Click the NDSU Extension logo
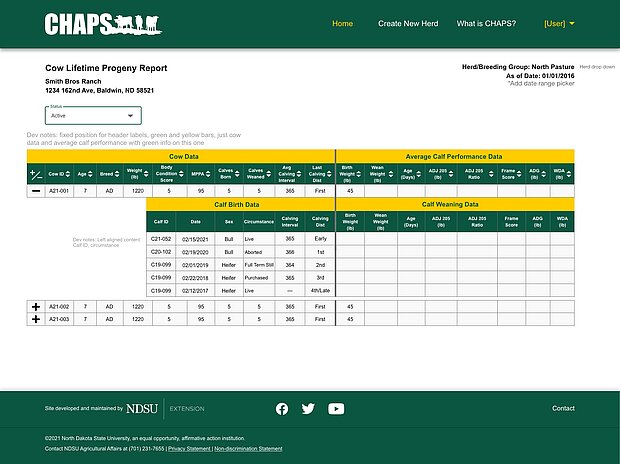This screenshot has width=620, height=464. pos(165,409)
